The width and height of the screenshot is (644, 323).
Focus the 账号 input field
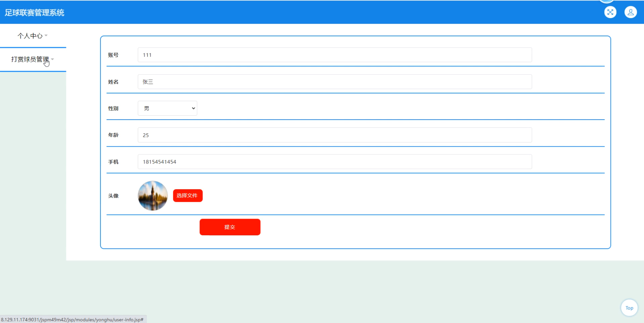coord(335,55)
